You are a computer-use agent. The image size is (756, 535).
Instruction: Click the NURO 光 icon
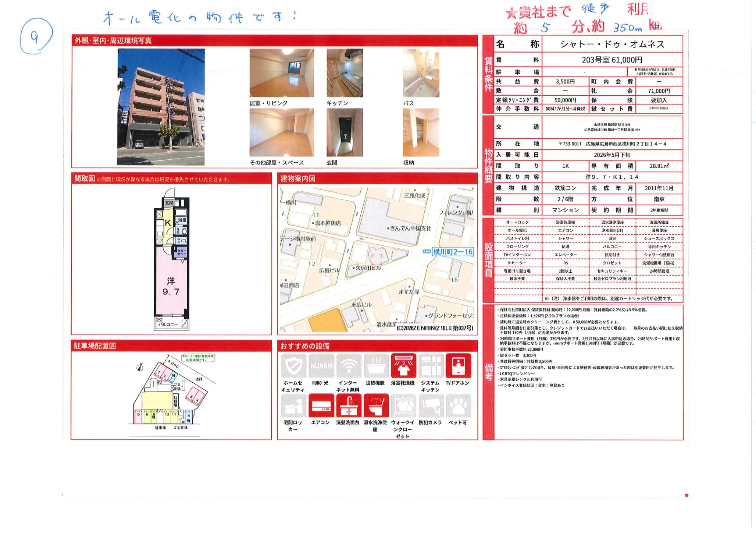click(x=321, y=366)
